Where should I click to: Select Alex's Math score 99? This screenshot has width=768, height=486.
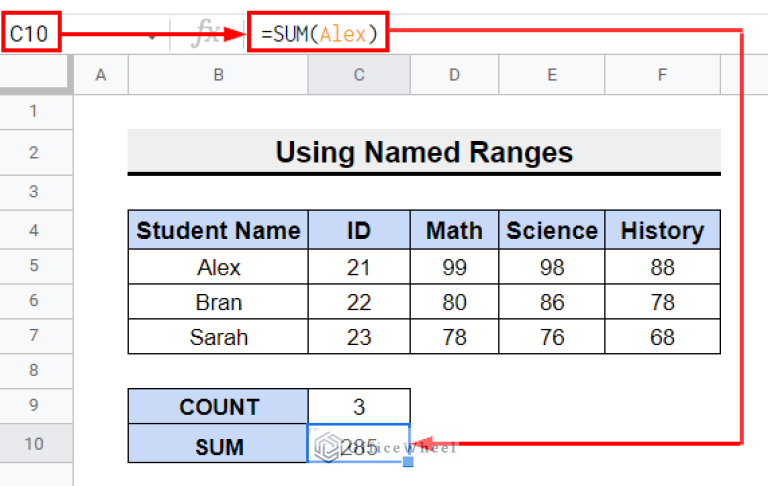pyautogui.click(x=455, y=267)
